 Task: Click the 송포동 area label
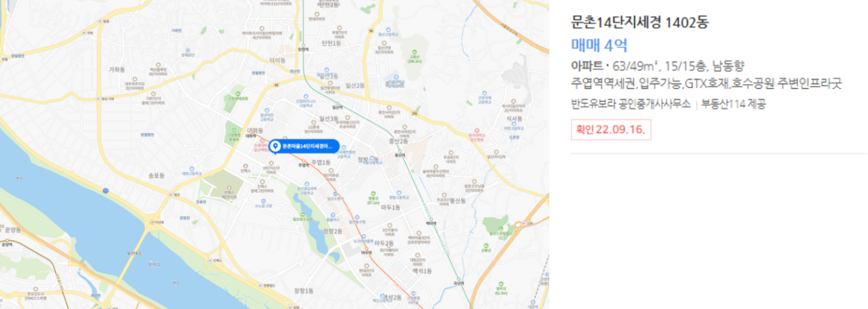[157, 176]
